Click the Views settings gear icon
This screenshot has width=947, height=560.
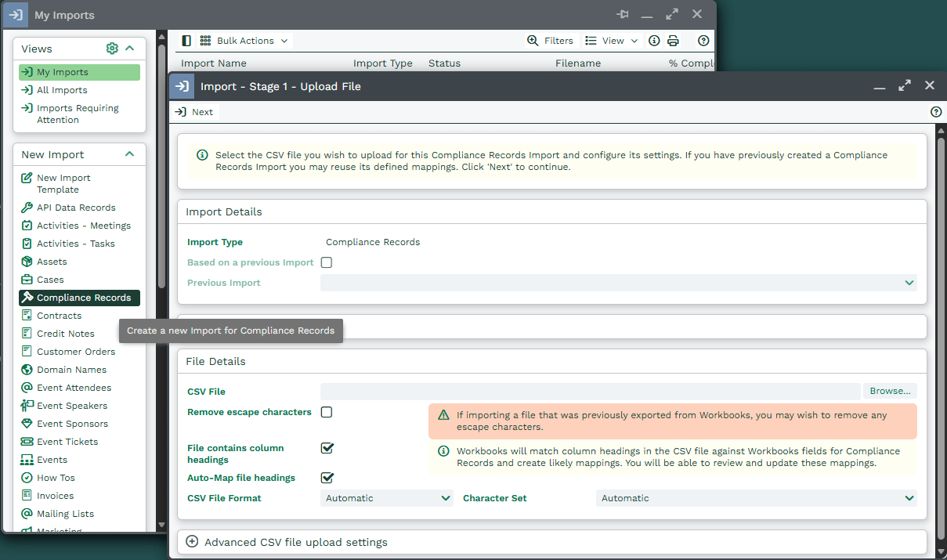(x=112, y=49)
